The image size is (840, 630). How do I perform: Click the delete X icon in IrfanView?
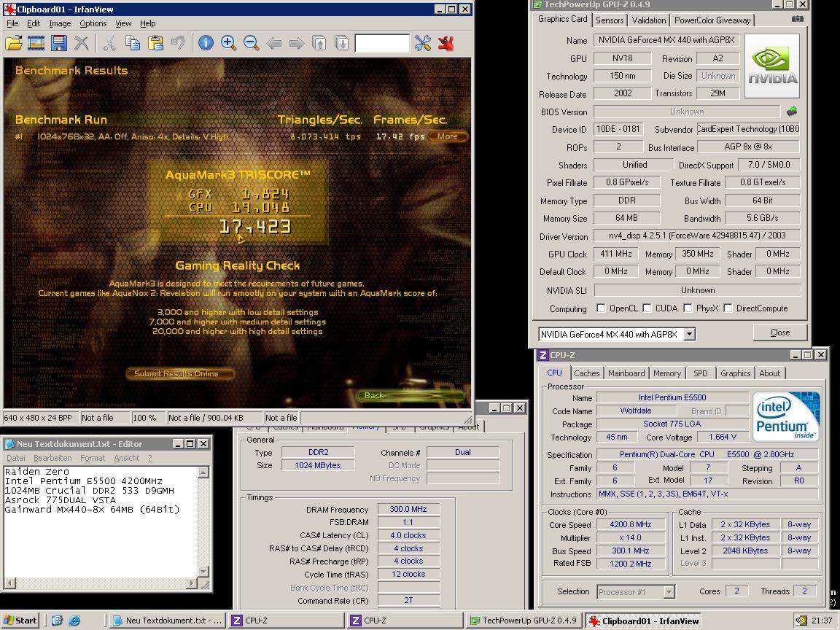point(82,43)
